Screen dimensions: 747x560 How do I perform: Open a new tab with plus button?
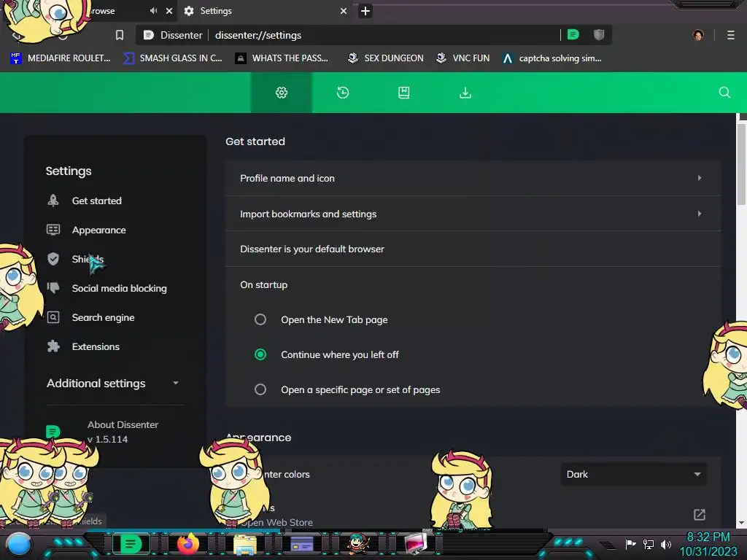click(365, 11)
